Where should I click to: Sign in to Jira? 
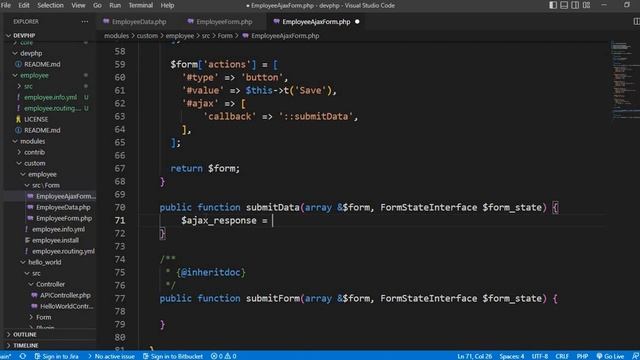click(57, 356)
